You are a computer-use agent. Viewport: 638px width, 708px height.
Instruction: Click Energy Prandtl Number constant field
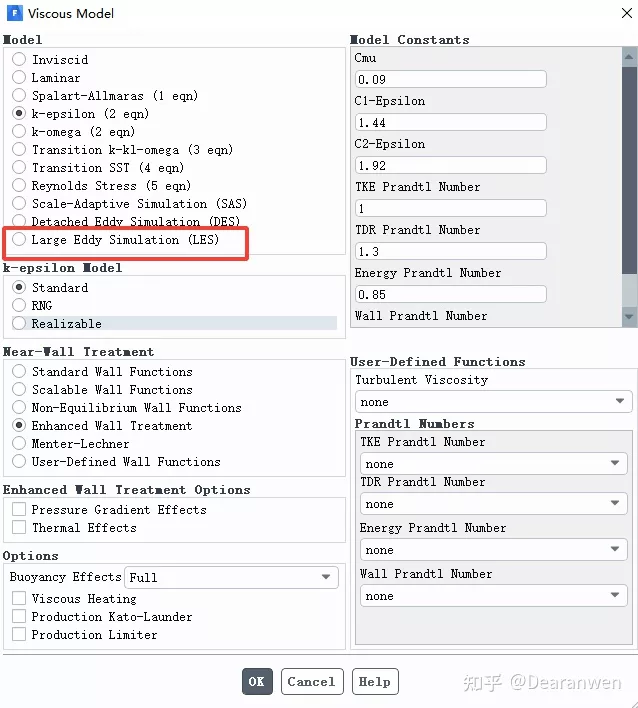click(451, 294)
